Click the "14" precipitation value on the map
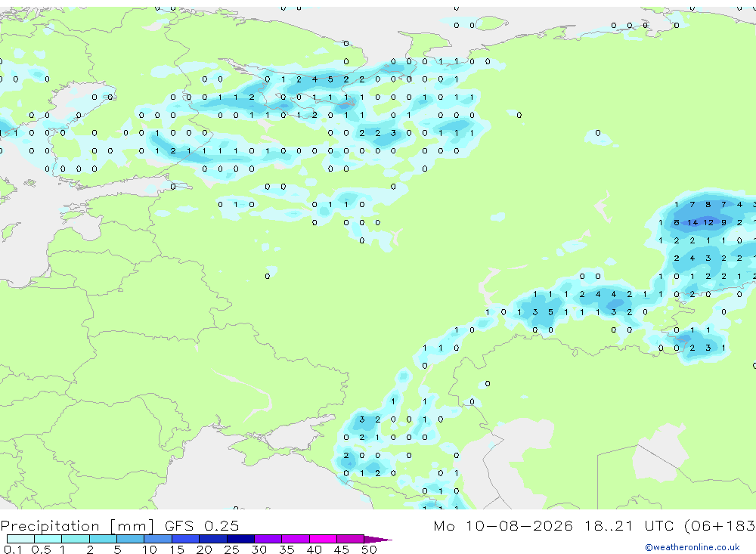The height and width of the screenshot is (554, 756). [x=692, y=222]
